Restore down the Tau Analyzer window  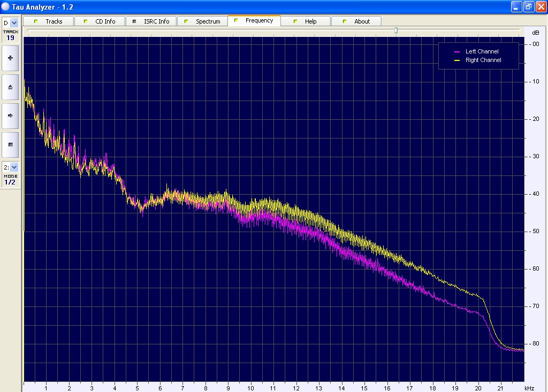[x=528, y=7]
